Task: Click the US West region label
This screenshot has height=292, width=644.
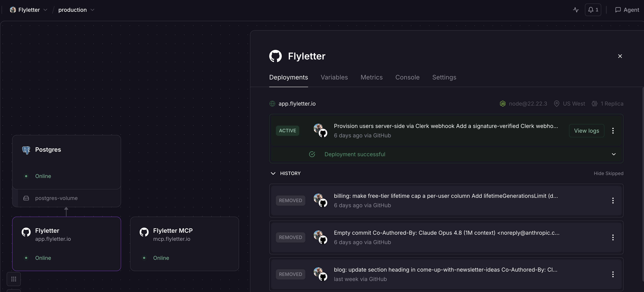Action: pyautogui.click(x=574, y=104)
